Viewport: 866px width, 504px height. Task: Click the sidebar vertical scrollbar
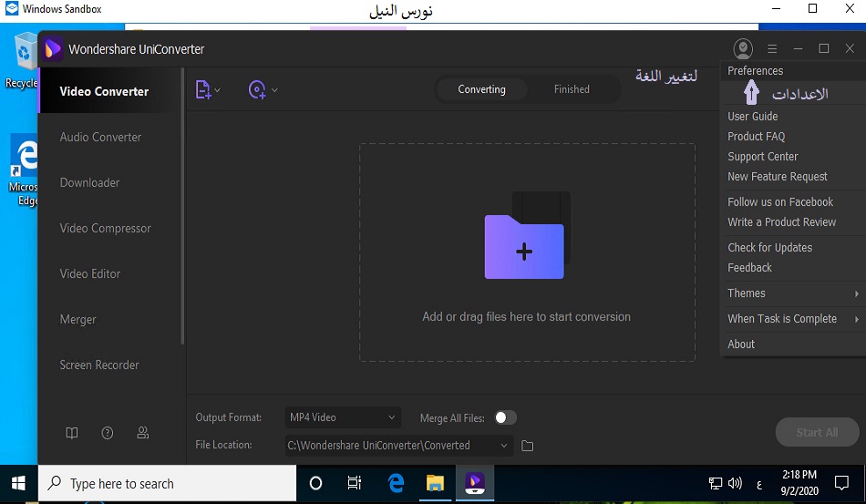(x=182, y=207)
